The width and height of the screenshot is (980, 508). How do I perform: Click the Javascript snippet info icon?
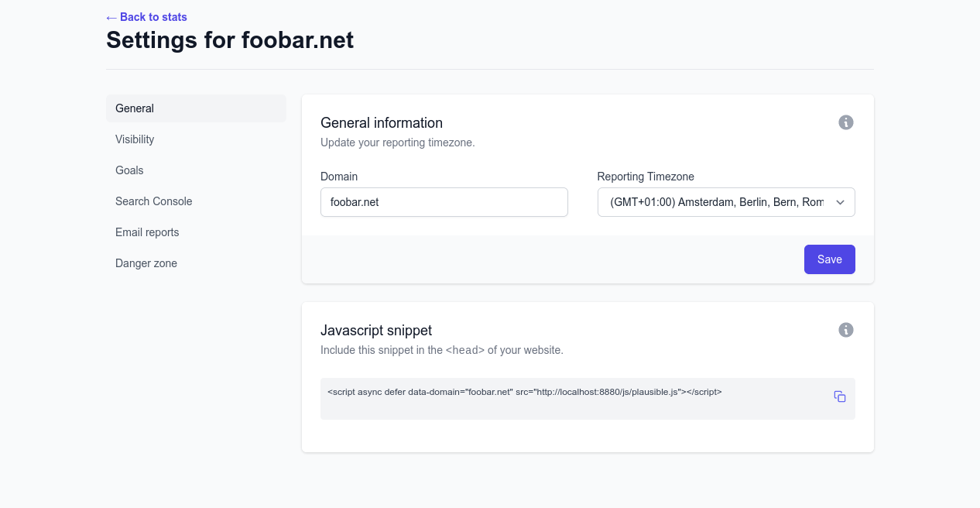pyautogui.click(x=846, y=330)
